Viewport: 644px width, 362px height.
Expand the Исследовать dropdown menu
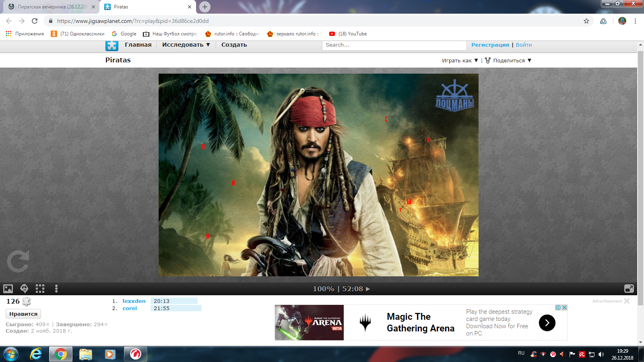pos(186,45)
